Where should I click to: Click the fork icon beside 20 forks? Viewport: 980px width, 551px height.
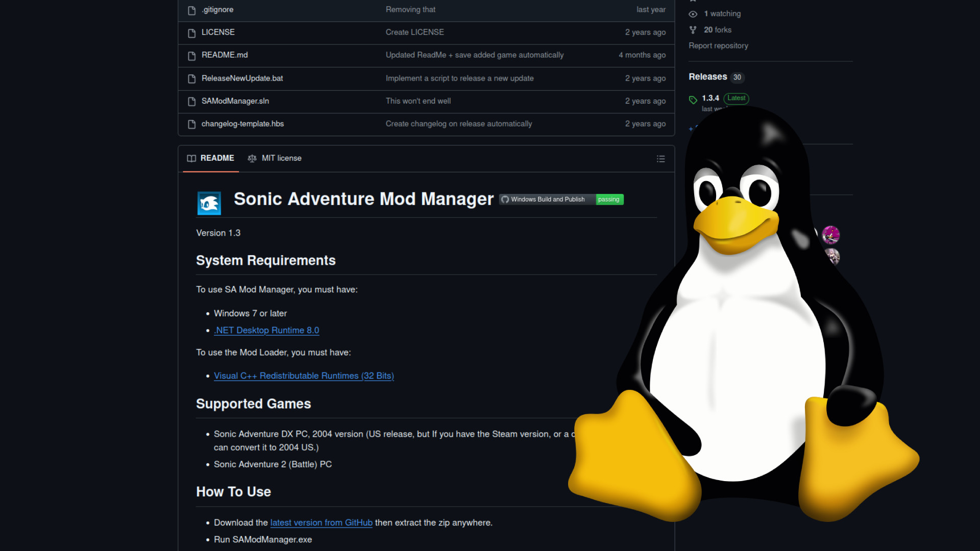tap(693, 30)
